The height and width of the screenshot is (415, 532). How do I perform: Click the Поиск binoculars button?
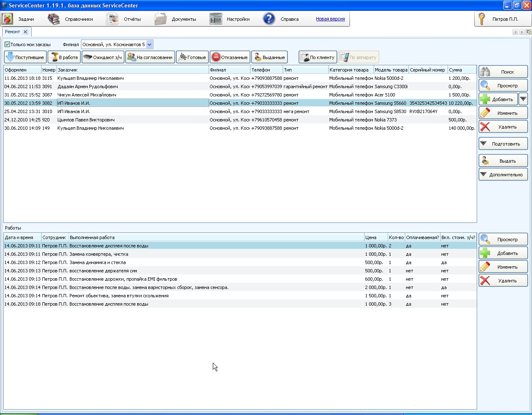(503, 72)
